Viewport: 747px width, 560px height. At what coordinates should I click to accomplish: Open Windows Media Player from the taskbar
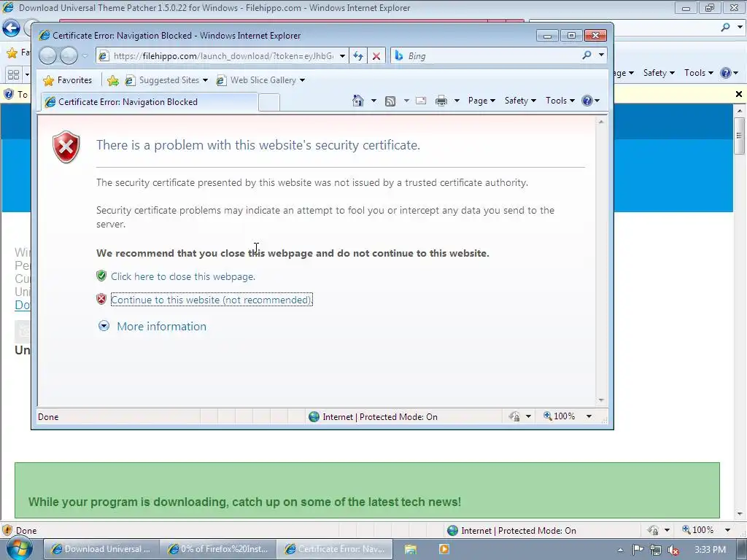click(444, 549)
